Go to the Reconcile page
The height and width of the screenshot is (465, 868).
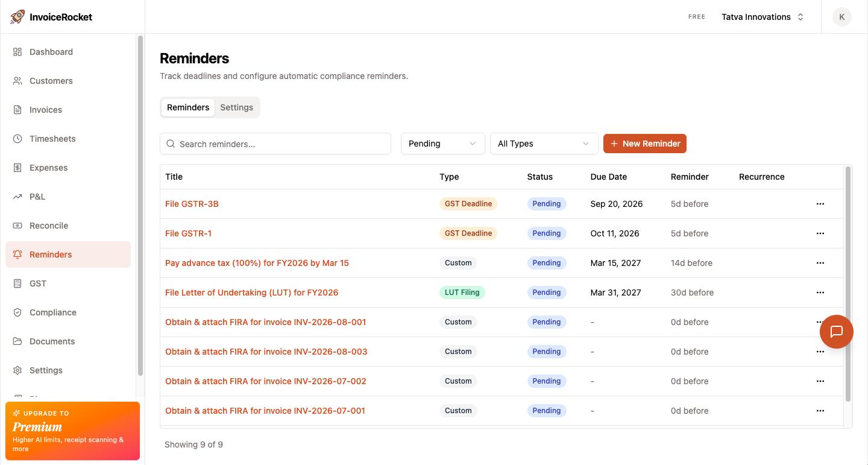click(x=68, y=226)
